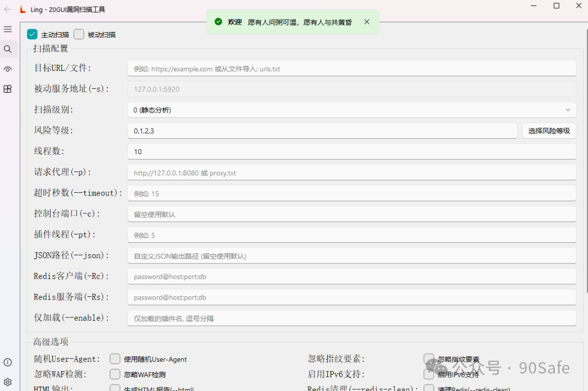Open the plugins grid icon in sidebar

[x=8, y=89]
